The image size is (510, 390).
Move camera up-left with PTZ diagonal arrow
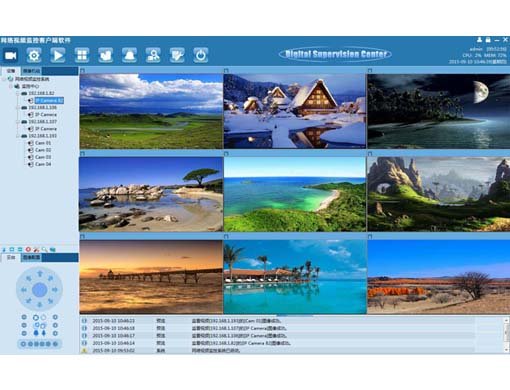pyautogui.click(x=29, y=278)
